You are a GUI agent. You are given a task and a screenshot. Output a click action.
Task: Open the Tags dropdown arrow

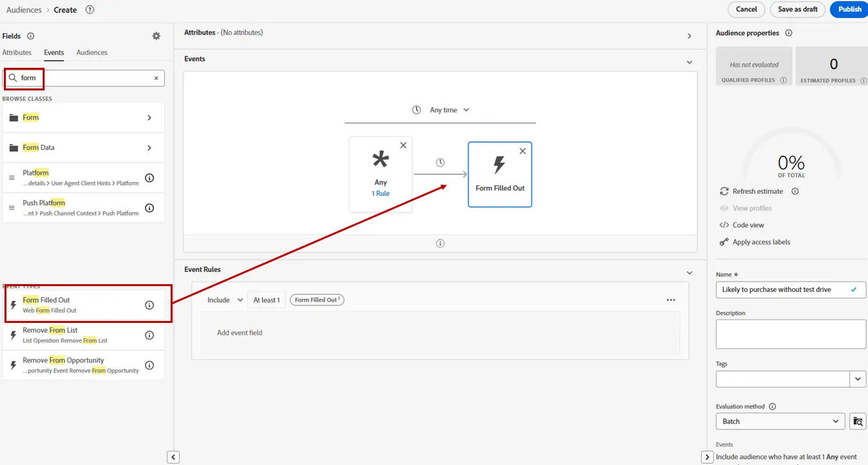pos(858,379)
